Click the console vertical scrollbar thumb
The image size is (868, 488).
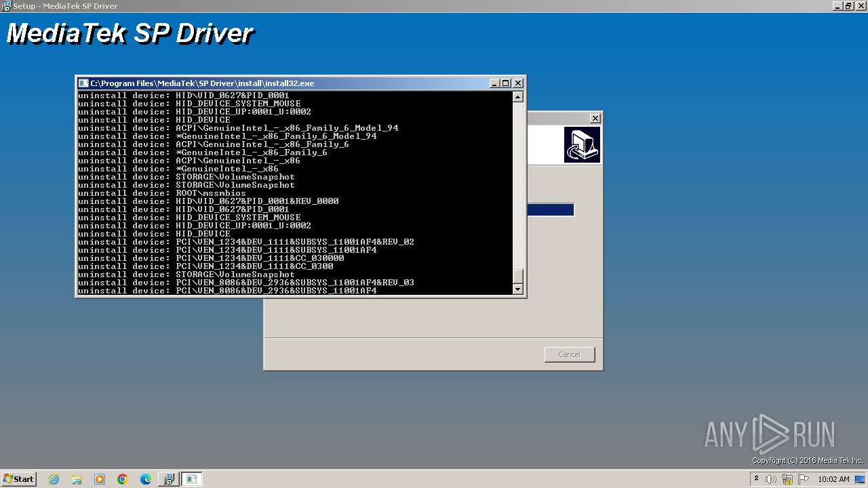[x=518, y=277]
